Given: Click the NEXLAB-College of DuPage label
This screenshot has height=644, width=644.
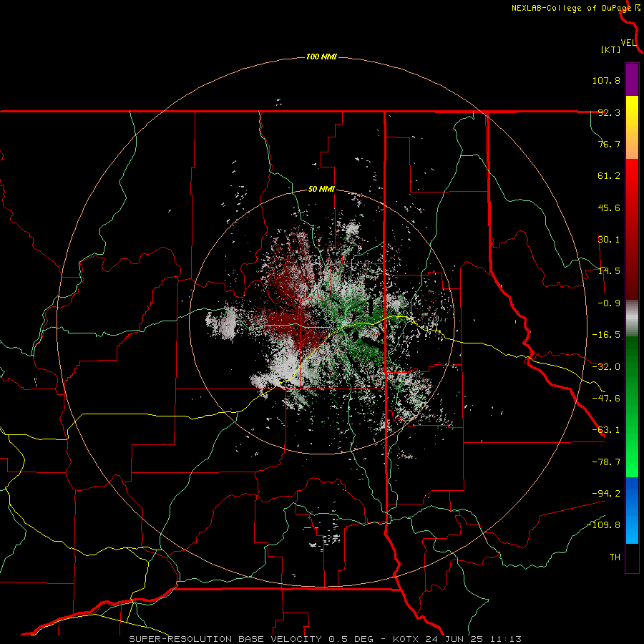Looking at the screenshot, I should [x=571, y=8].
